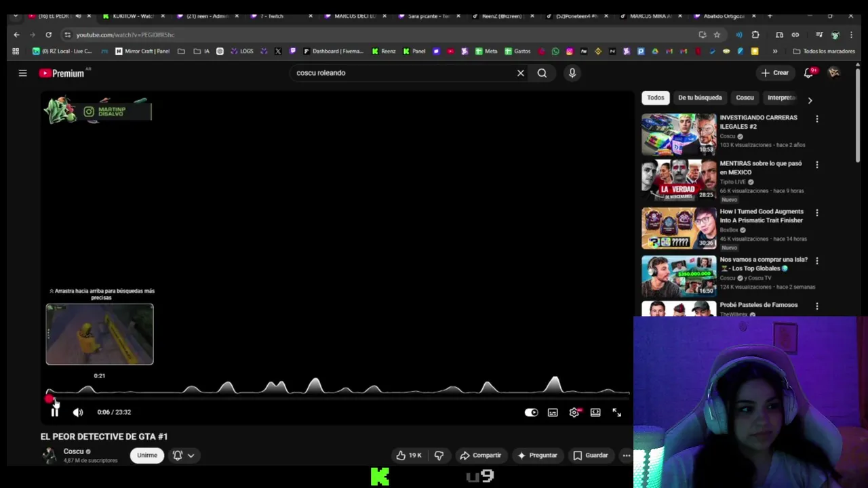
Task: Click the search box containing 'coscu roleando'
Action: click(x=403, y=73)
